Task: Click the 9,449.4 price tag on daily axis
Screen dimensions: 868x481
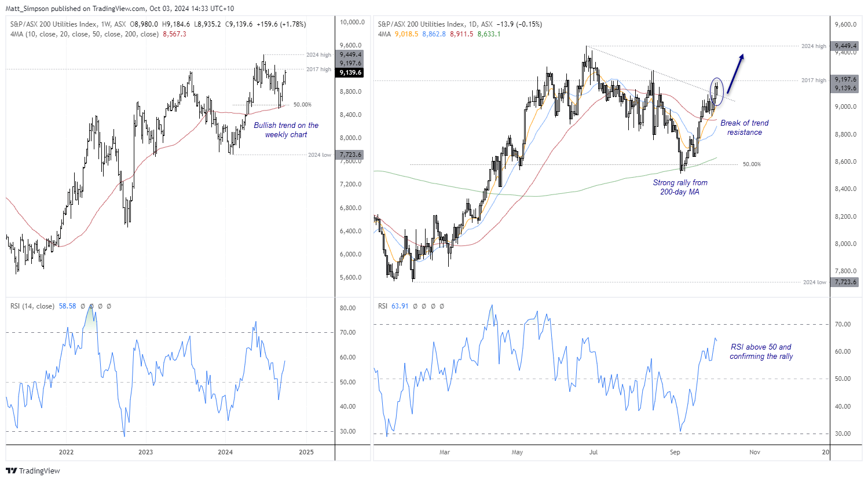Action: (x=846, y=46)
